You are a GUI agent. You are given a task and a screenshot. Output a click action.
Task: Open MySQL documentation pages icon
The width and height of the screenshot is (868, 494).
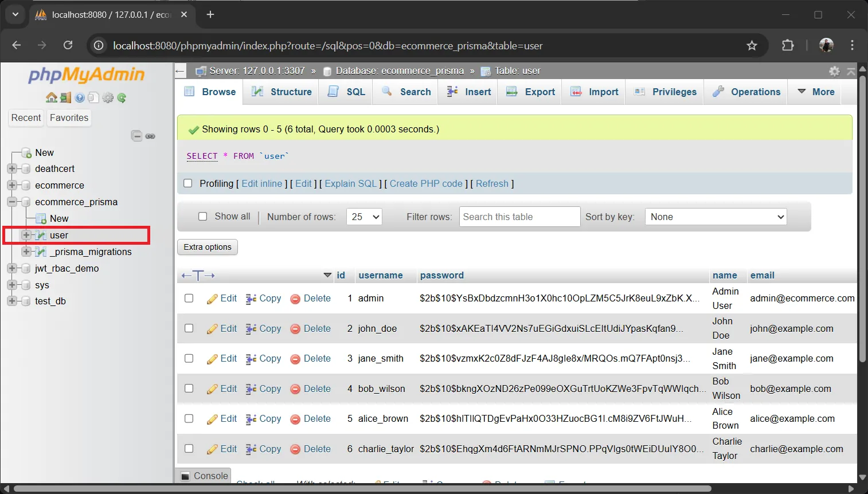tap(93, 98)
